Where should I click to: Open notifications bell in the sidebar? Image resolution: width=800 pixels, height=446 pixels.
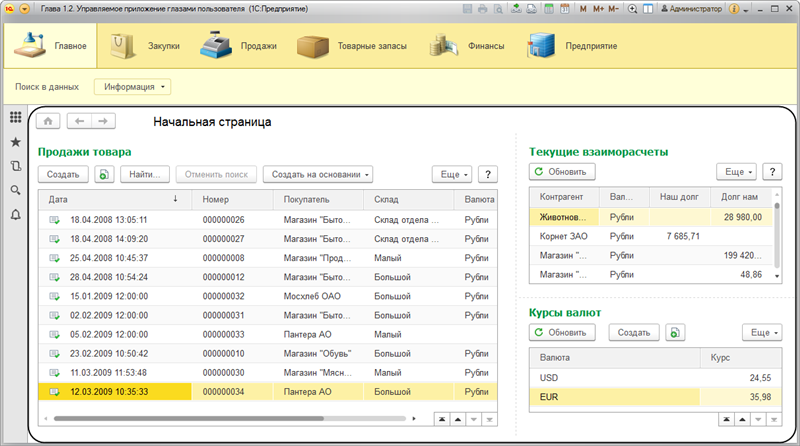(x=15, y=214)
